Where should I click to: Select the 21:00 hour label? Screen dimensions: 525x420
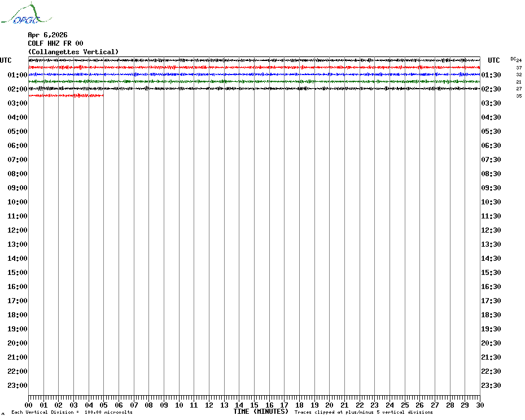[x=17, y=357]
